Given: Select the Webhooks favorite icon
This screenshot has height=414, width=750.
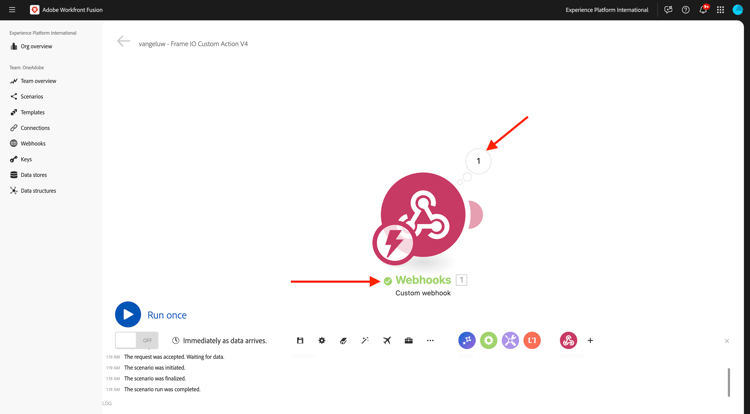Looking at the screenshot, I should 568,340.
